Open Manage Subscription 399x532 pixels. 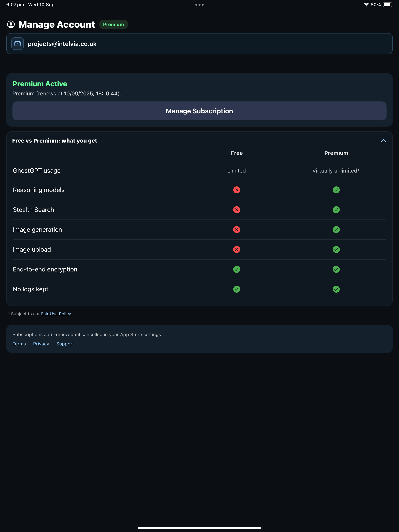tap(199, 111)
